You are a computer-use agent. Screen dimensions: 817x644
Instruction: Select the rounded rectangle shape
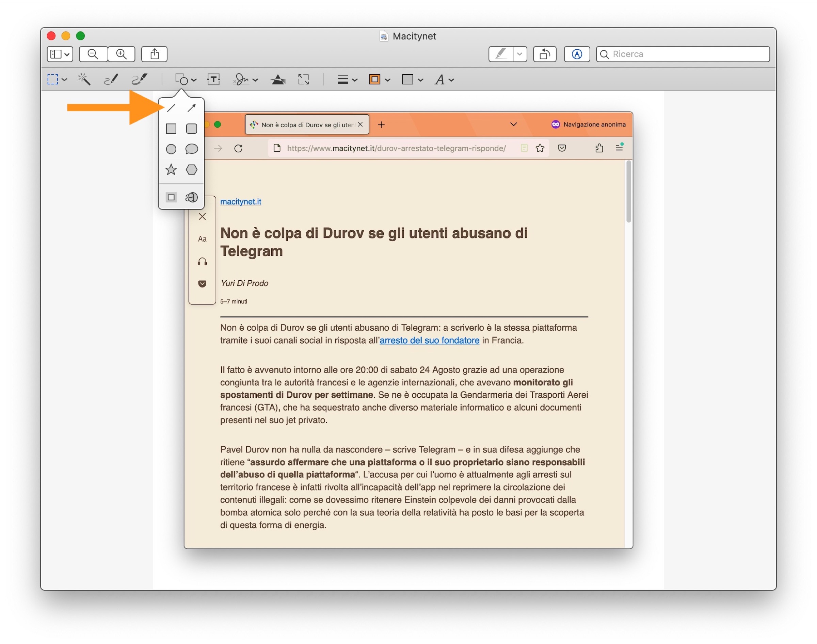click(x=192, y=129)
